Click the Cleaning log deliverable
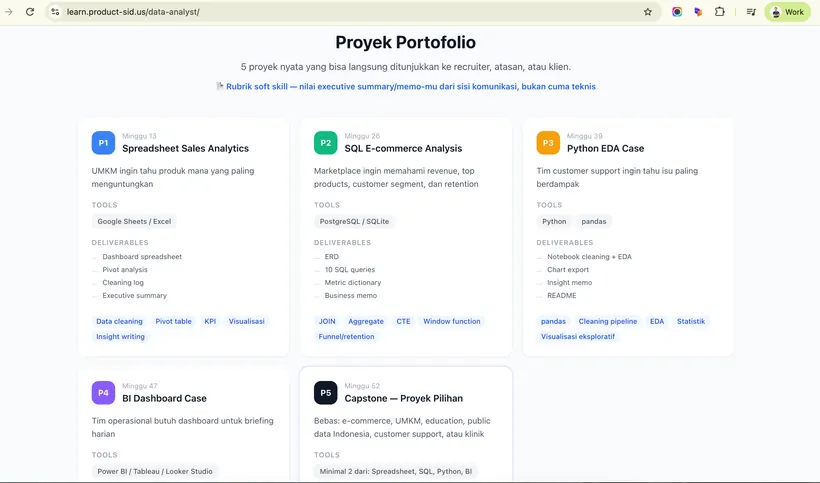820x483 pixels. (123, 282)
